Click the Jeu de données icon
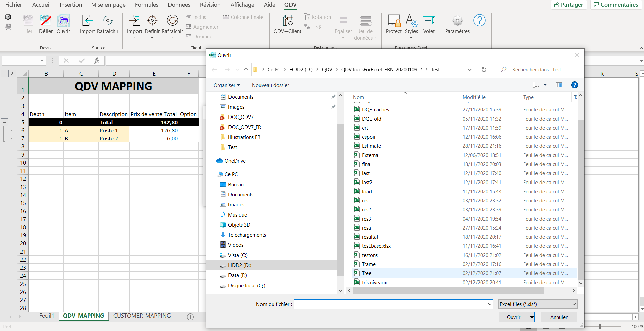Screen dimensions: 644x331 click(x=366, y=21)
